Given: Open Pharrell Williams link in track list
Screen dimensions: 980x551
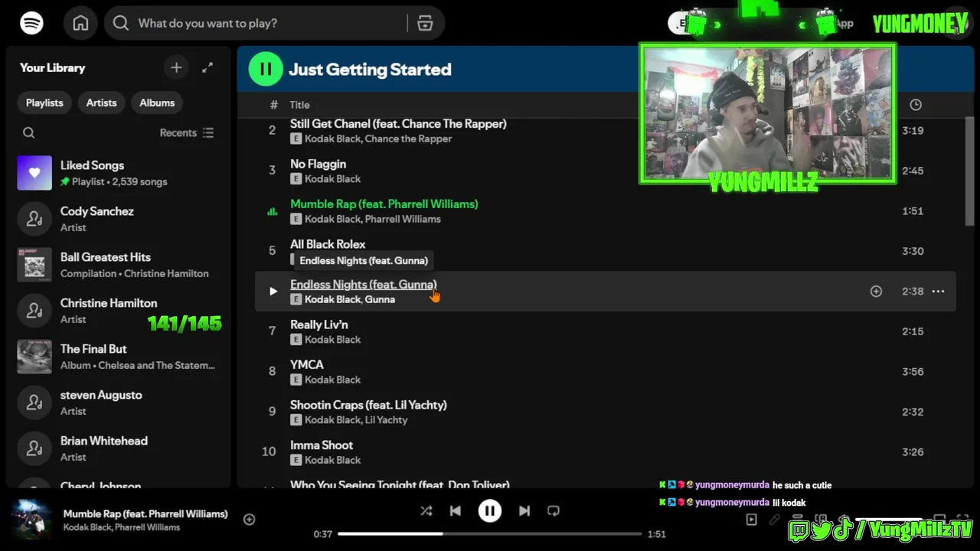Looking at the screenshot, I should pyautogui.click(x=403, y=219).
